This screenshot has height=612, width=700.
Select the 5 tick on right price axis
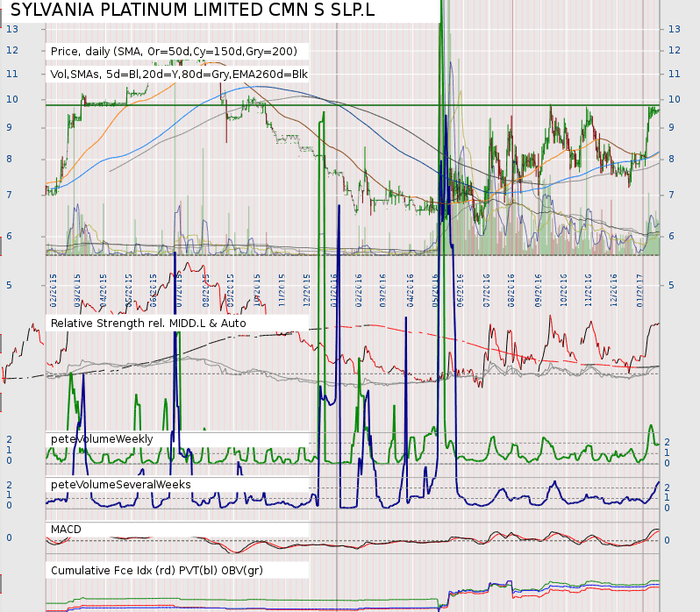point(671,285)
